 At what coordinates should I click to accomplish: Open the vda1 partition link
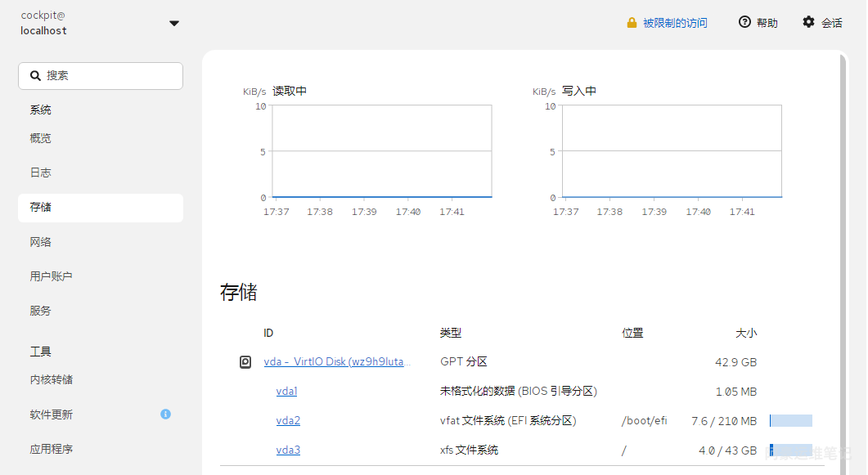[x=287, y=391]
